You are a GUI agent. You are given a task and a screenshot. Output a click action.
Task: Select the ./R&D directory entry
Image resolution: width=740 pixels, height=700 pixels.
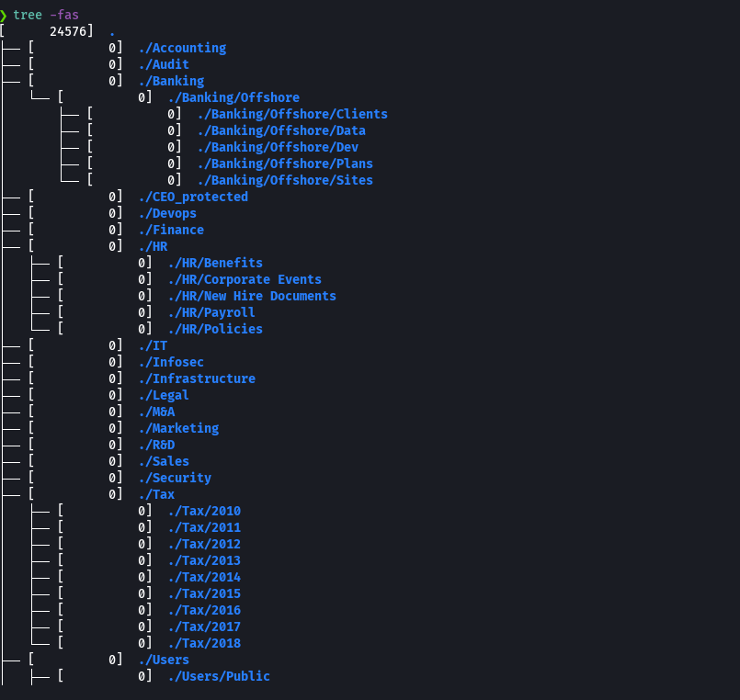(x=156, y=445)
